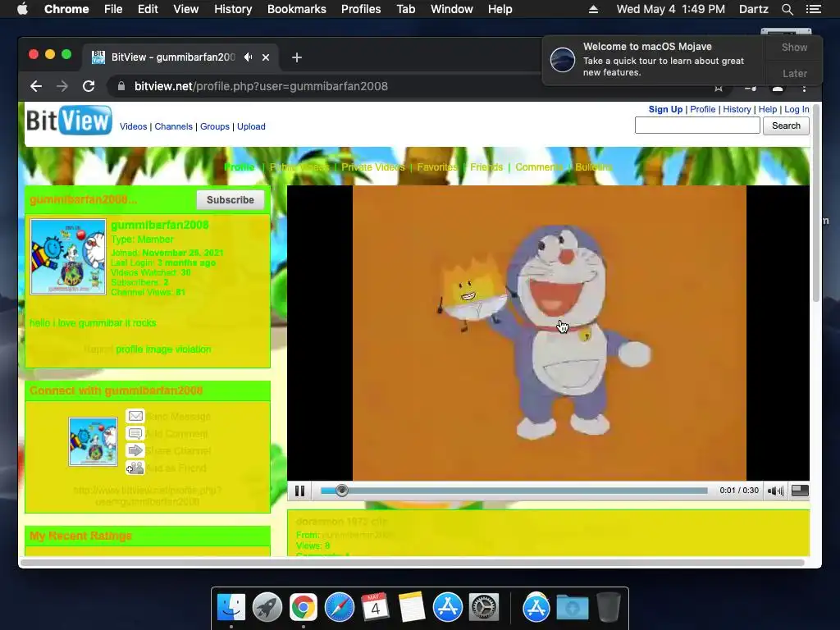Go back with the browser back arrow
The height and width of the screenshot is (630, 840).
coord(36,86)
